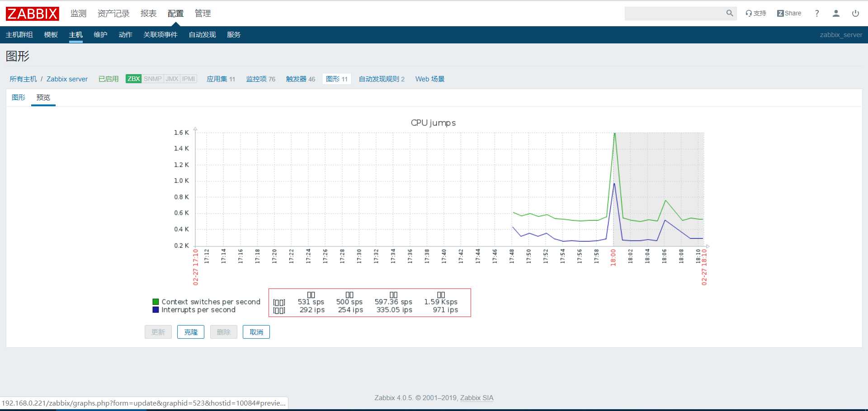868x411 pixels.
Task: Click the 更新 button
Action: (158, 332)
